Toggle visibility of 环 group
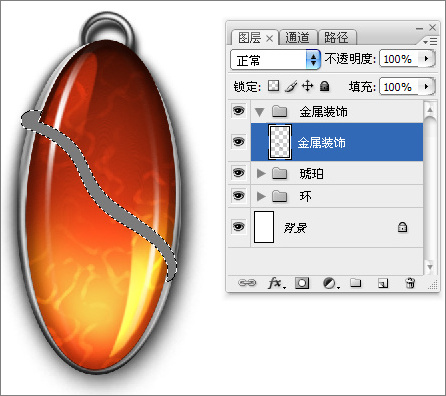Image resolution: width=446 pixels, height=396 pixels. point(238,196)
